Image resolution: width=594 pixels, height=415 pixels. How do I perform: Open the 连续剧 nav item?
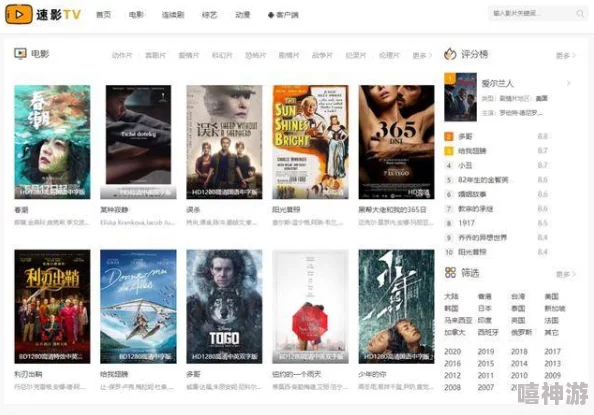173,15
